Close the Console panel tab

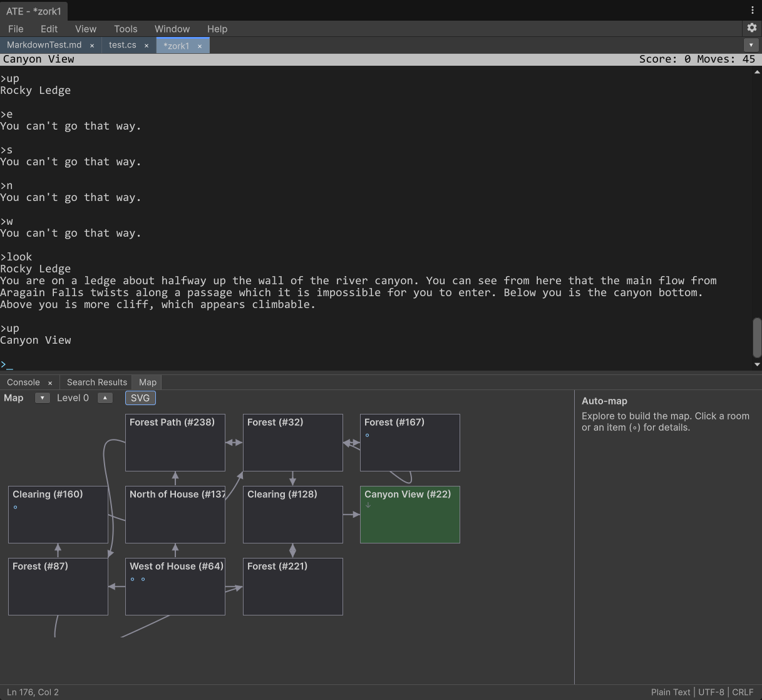click(x=50, y=383)
